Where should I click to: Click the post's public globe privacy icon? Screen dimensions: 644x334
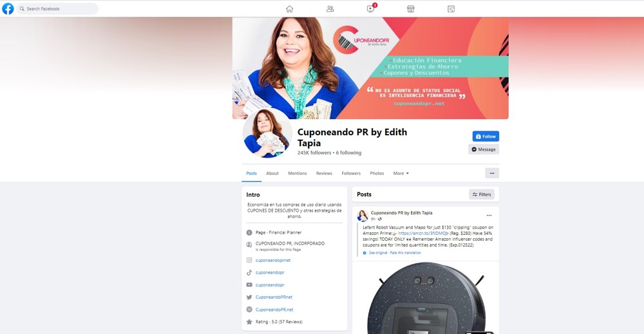[379, 219]
